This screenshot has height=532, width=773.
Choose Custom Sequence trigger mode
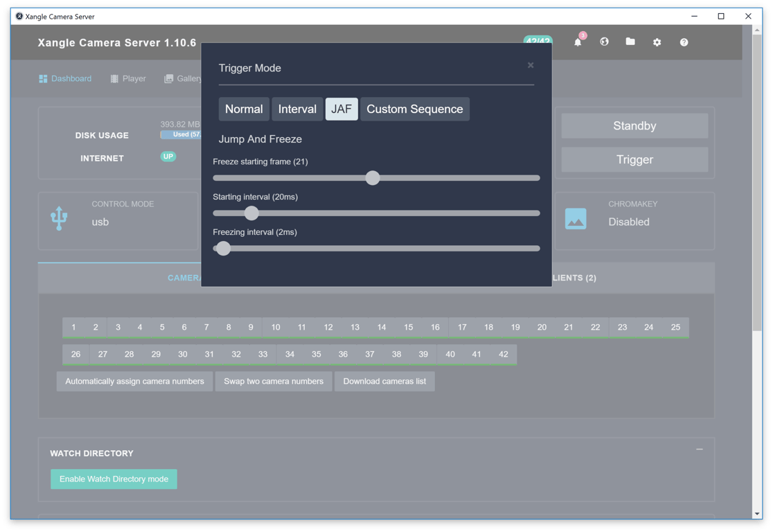414,109
